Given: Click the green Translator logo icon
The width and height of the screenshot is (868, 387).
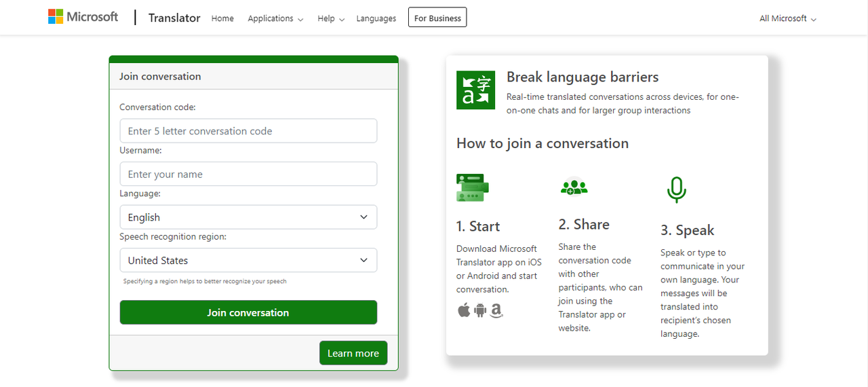Looking at the screenshot, I should (475, 90).
